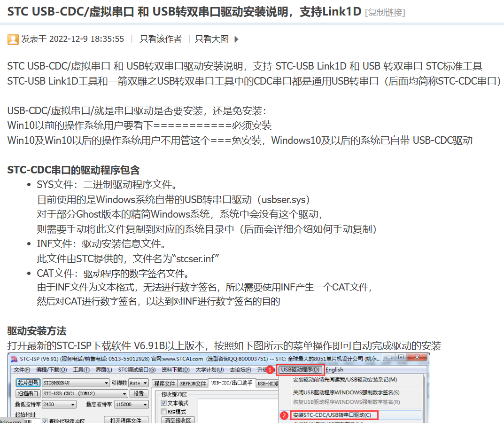Click the line 对于部分Ghost版本的精简Windows系统

pyautogui.click(x=179, y=214)
